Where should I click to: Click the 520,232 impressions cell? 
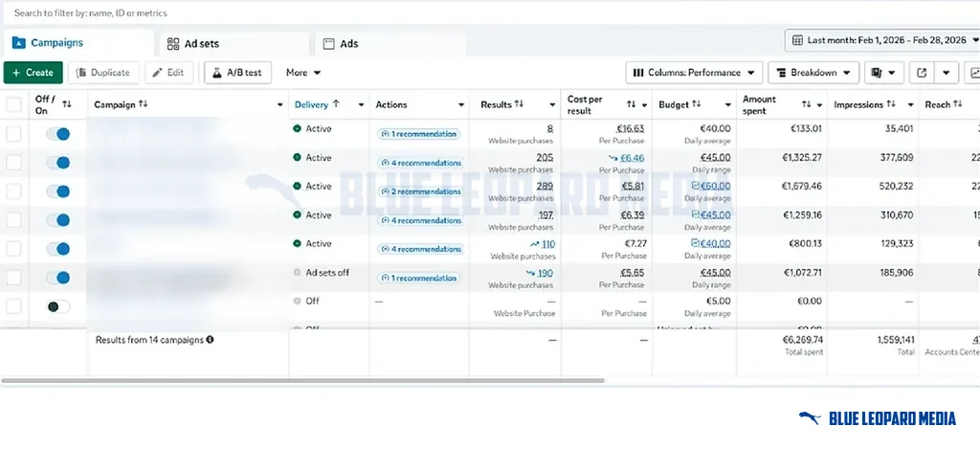click(x=896, y=186)
